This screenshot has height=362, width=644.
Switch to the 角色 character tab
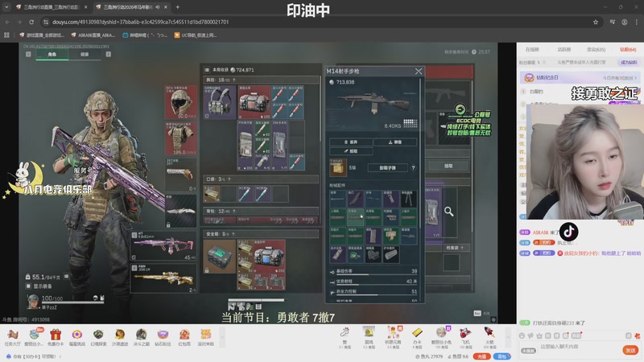pyautogui.click(x=52, y=54)
